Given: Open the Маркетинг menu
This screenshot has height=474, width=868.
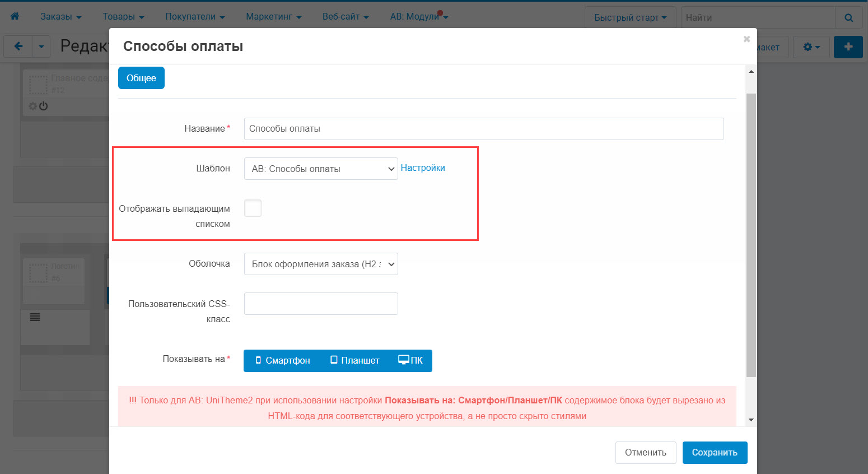Looking at the screenshot, I should (273, 17).
